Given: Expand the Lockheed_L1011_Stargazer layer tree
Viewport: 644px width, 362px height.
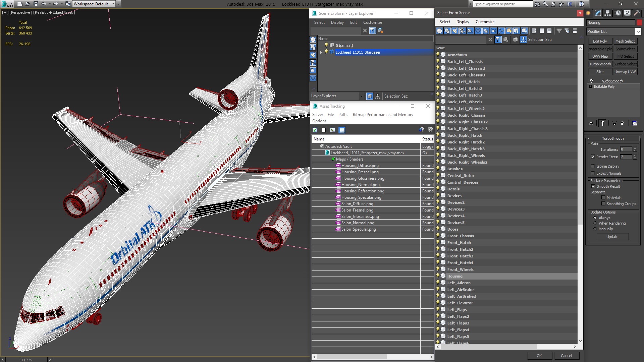Looking at the screenshot, I should (321, 52).
